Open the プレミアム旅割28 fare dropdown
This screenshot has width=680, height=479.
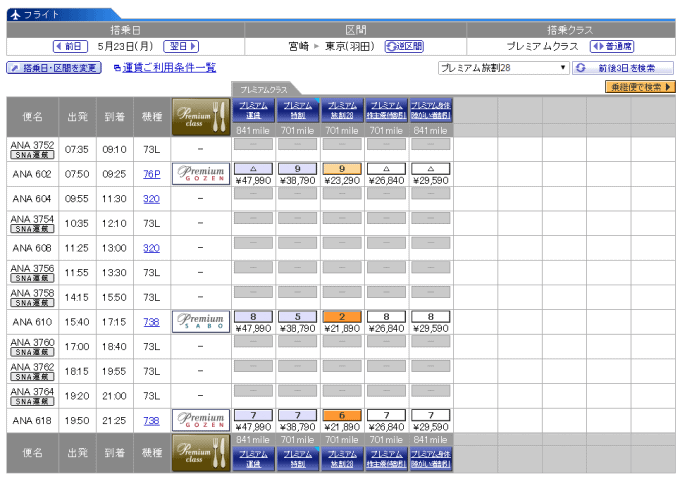point(503,68)
